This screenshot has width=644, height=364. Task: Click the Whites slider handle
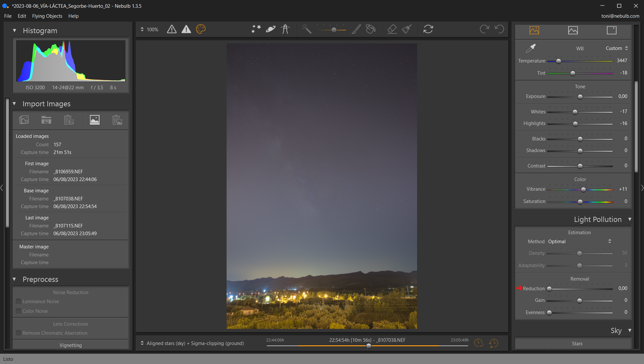(x=575, y=112)
